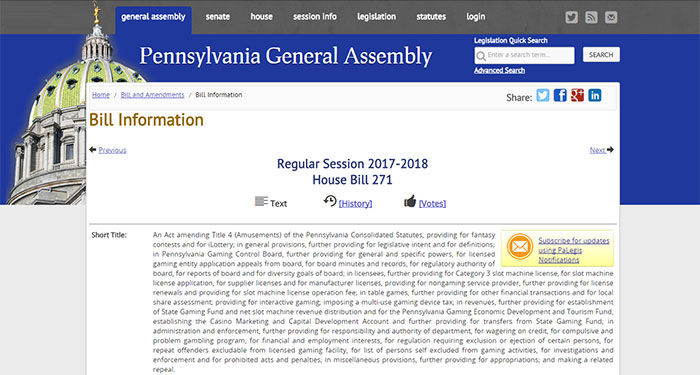Follow the Home breadcrumb link
Screen dimensions: 700x375
pos(101,95)
